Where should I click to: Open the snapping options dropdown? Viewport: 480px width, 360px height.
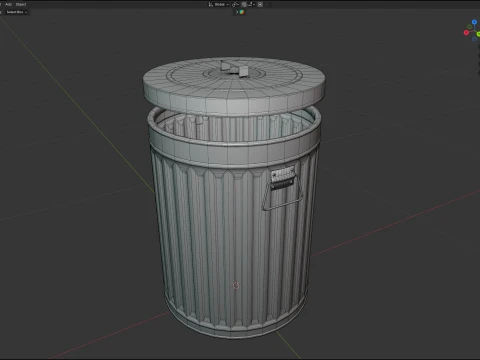[x=252, y=4]
